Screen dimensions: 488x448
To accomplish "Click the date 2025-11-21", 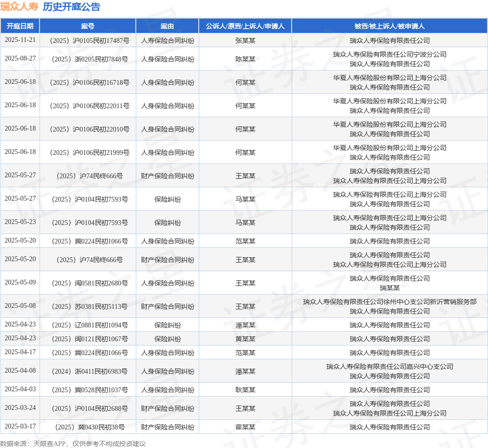I will (x=20, y=40).
